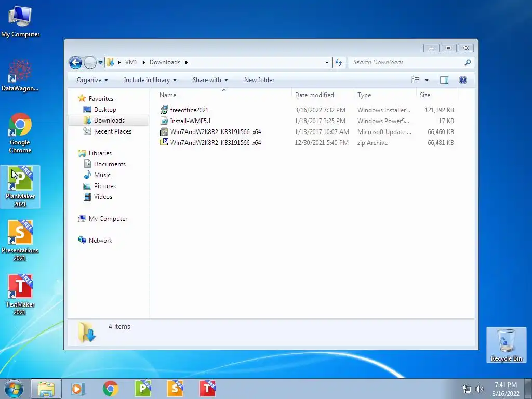Click the network tray icon
532x399 pixels.
pos(467,389)
